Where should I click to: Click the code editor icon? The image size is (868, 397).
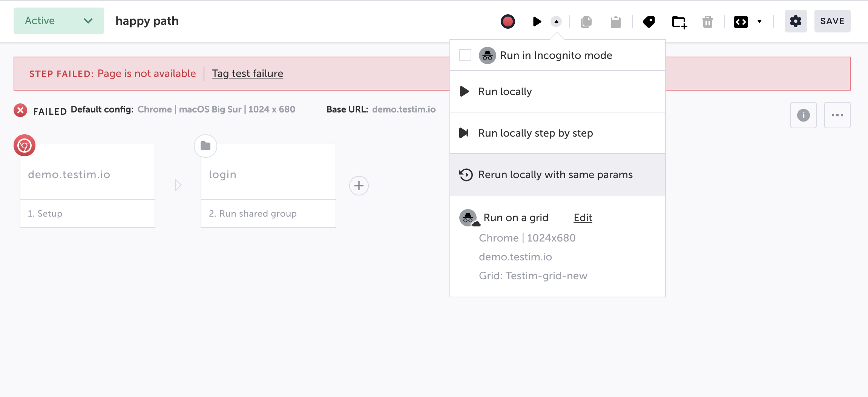[x=741, y=22]
